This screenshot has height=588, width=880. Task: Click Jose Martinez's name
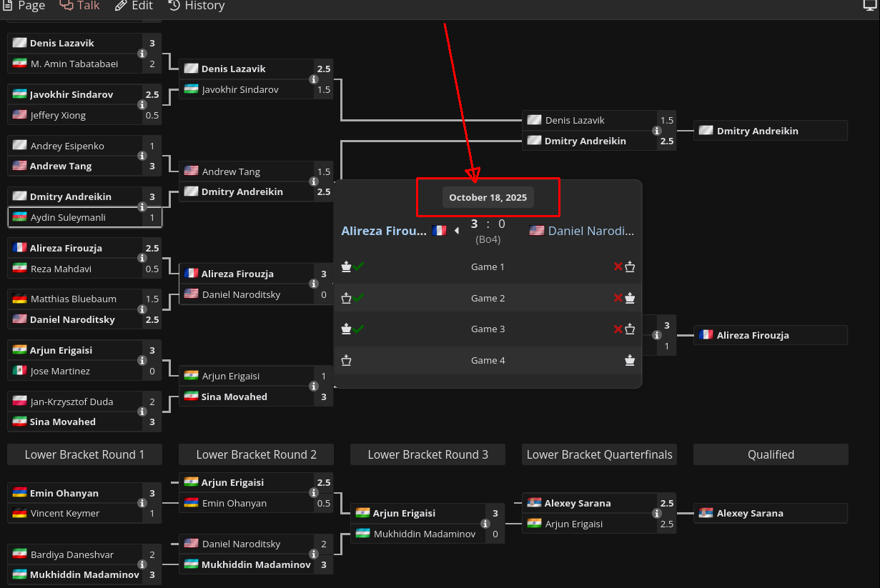[x=60, y=371]
